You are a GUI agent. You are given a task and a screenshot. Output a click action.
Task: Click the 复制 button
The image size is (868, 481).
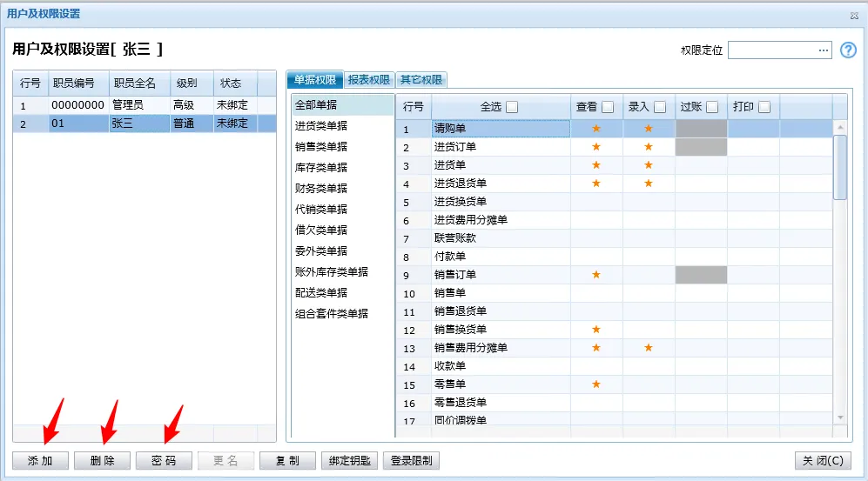(x=287, y=460)
